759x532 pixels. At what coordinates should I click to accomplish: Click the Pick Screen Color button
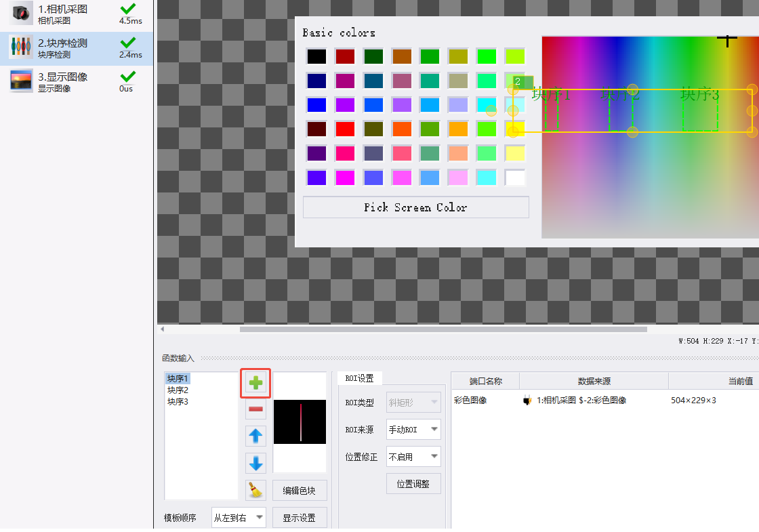(x=416, y=207)
